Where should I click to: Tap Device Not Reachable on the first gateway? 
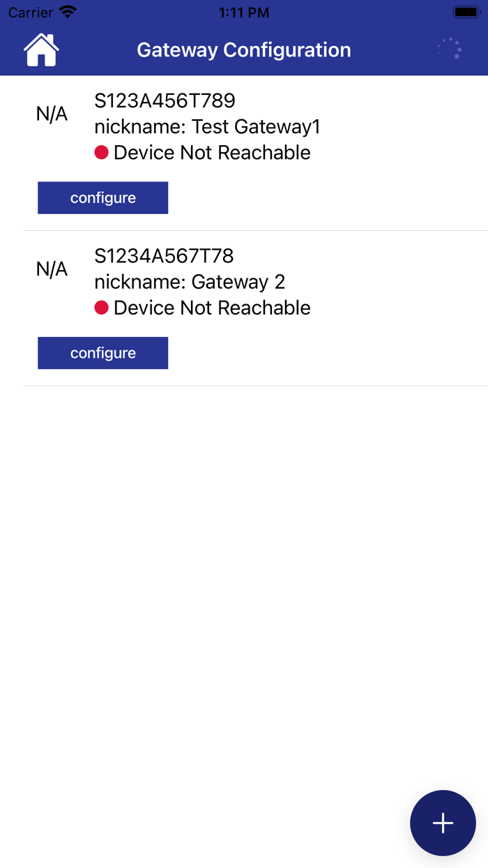pos(211,152)
